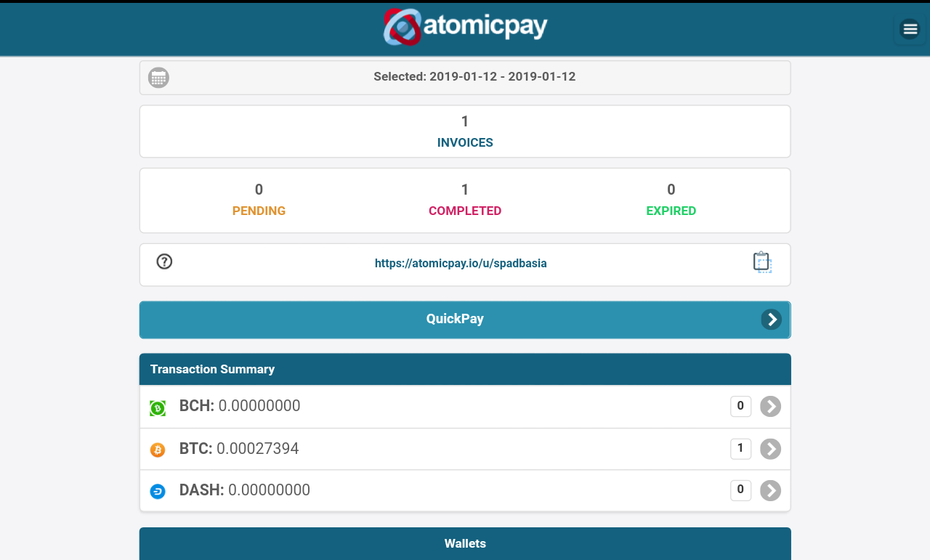Select the BCH currency icon
The height and width of the screenshot is (560, 930).
pos(157,407)
